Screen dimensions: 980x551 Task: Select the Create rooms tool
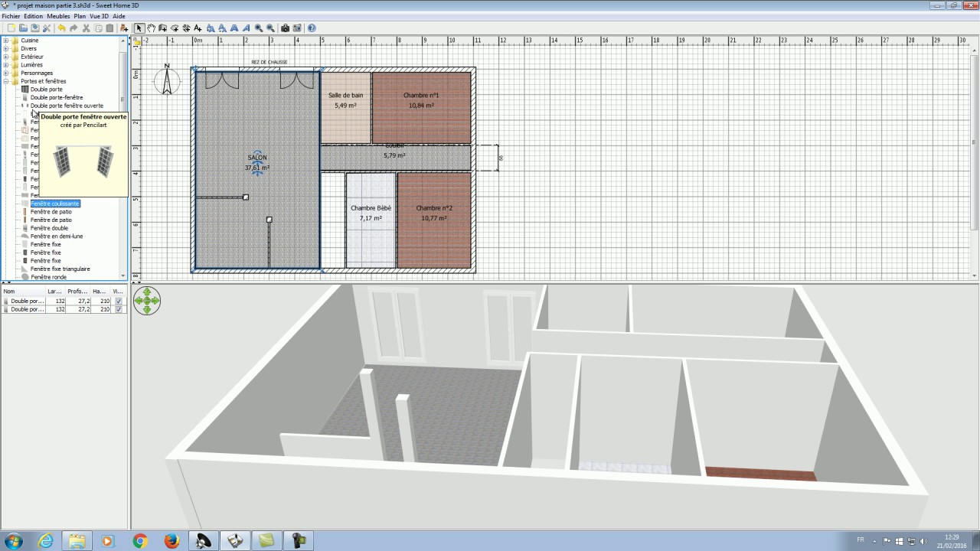[x=175, y=28]
